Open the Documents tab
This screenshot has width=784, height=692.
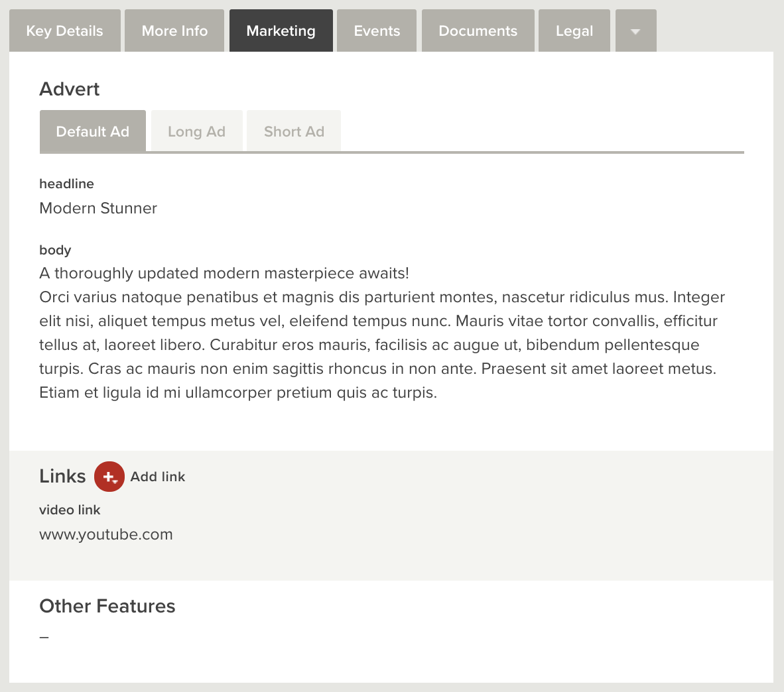click(x=478, y=30)
